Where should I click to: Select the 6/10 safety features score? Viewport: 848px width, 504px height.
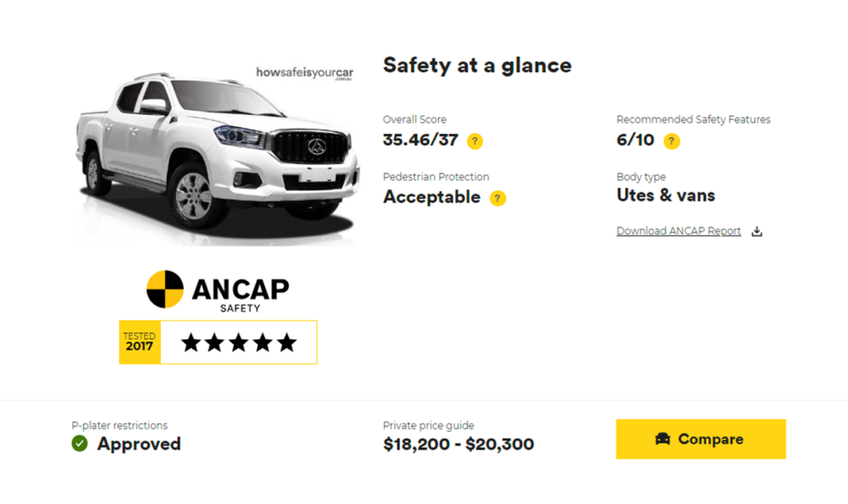[x=630, y=141]
